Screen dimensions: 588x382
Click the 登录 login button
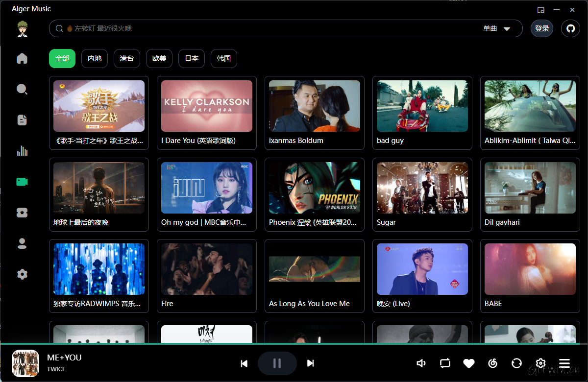tap(542, 28)
